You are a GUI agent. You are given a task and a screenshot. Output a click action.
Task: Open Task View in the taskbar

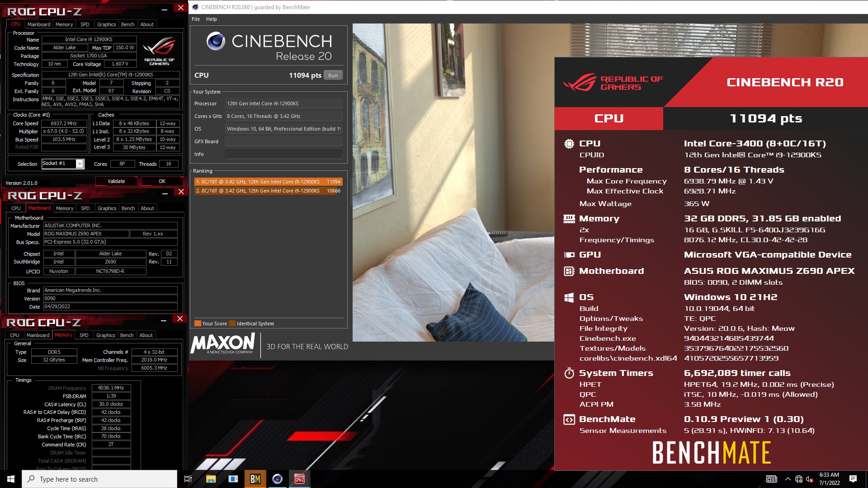click(188, 479)
